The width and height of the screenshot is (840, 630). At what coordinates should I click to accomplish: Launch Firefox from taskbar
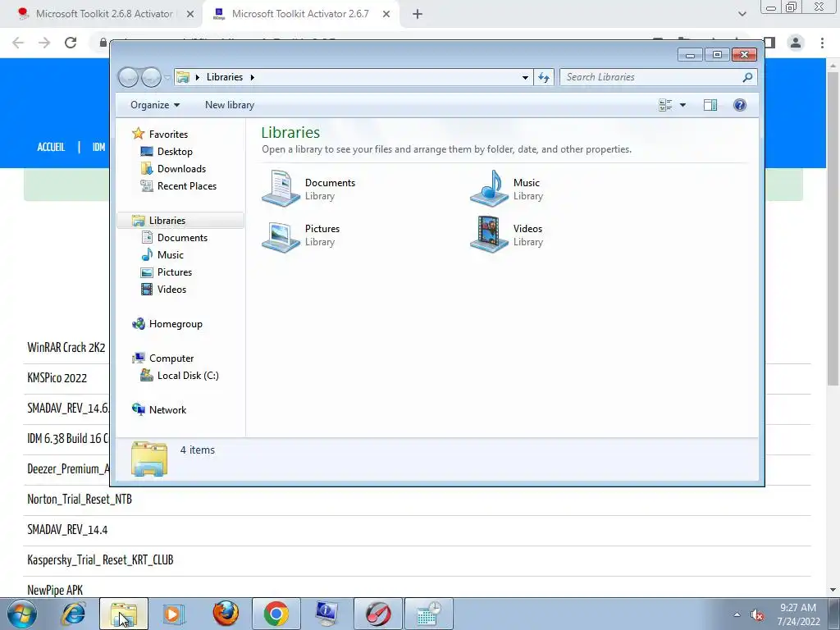(x=226, y=614)
